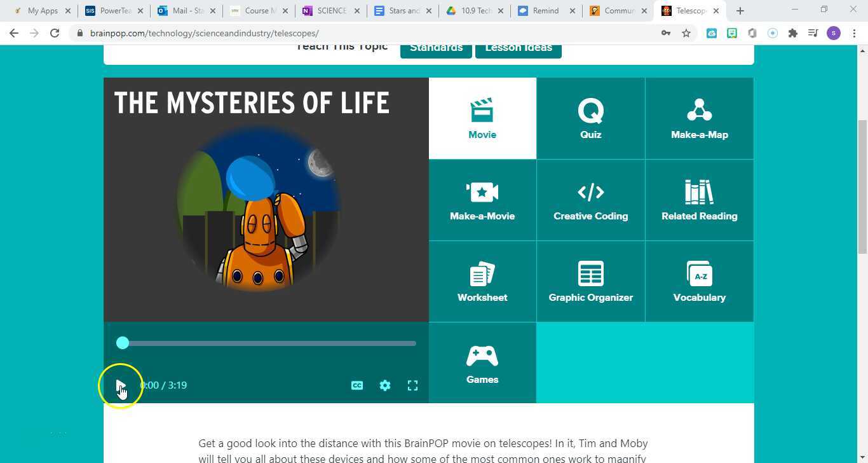Switch to the Telescopes tab
Screen dimensions: 868x463
coord(689,11)
